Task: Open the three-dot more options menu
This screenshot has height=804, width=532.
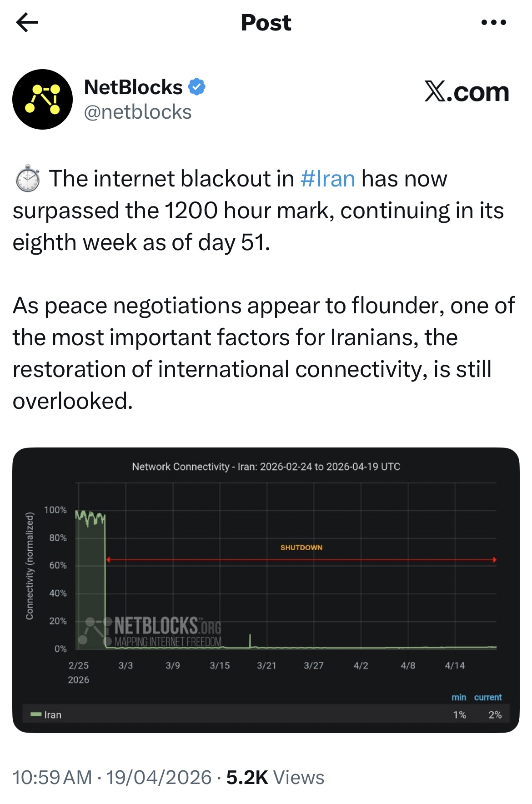Action: tap(493, 22)
